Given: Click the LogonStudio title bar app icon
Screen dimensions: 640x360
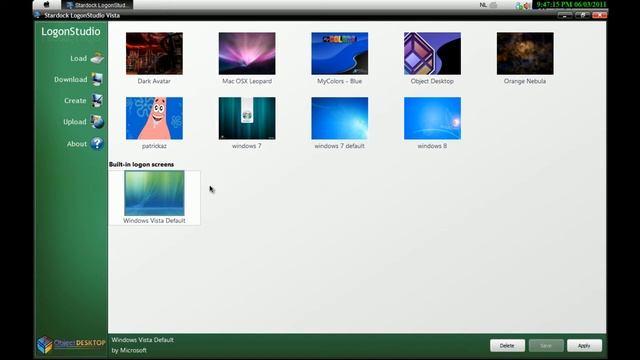Looking at the screenshot, I should (38, 15).
